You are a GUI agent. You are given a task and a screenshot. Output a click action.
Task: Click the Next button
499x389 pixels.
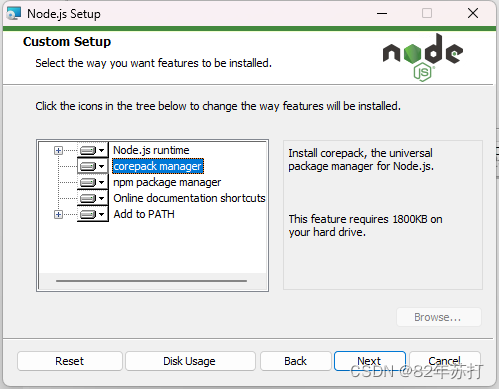(370, 361)
